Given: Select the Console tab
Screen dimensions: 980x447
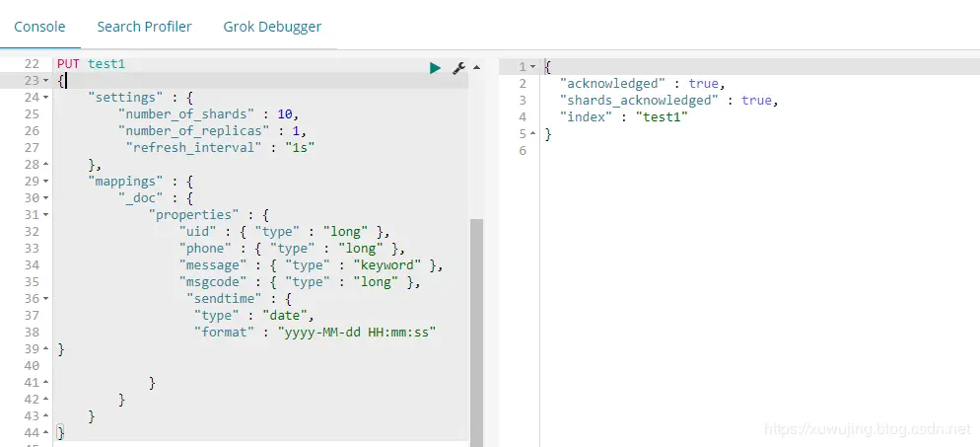Looking at the screenshot, I should tap(40, 27).
